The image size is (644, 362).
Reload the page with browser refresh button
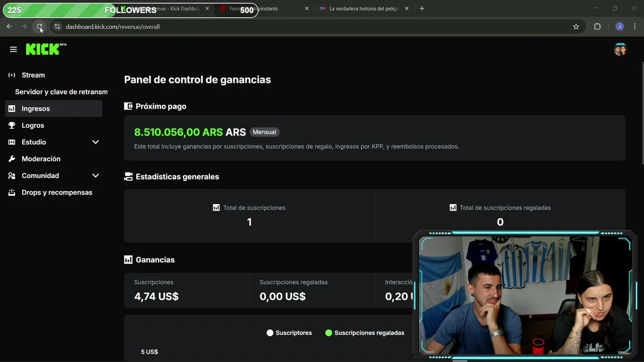click(40, 27)
